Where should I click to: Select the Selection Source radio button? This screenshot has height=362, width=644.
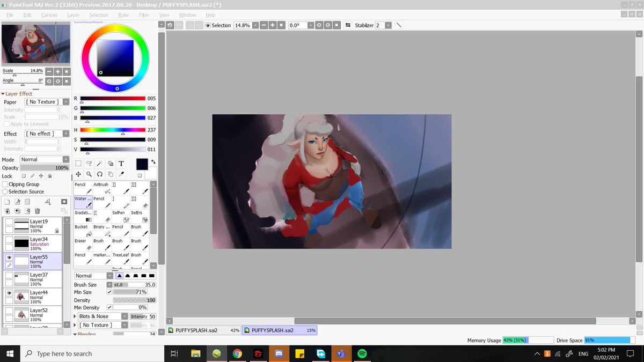click(x=5, y=191)
